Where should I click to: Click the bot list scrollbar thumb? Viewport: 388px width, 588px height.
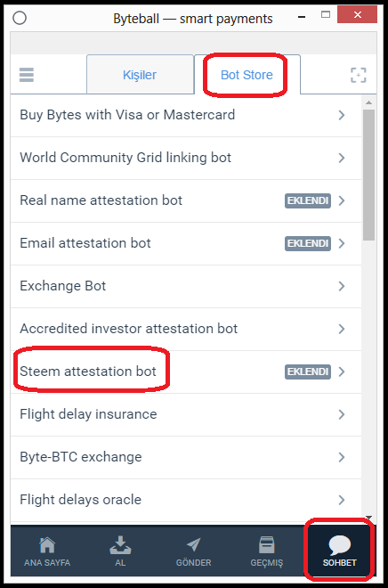369,175
